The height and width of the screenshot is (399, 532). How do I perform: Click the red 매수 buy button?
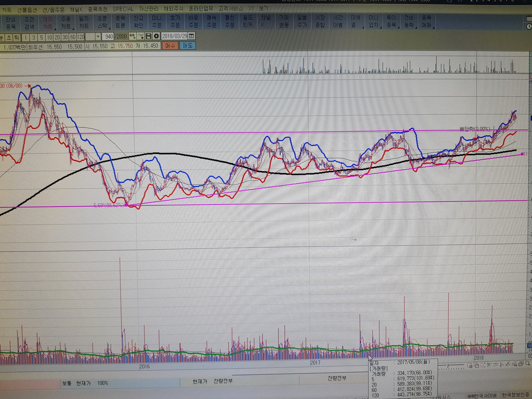coord(170,46)
